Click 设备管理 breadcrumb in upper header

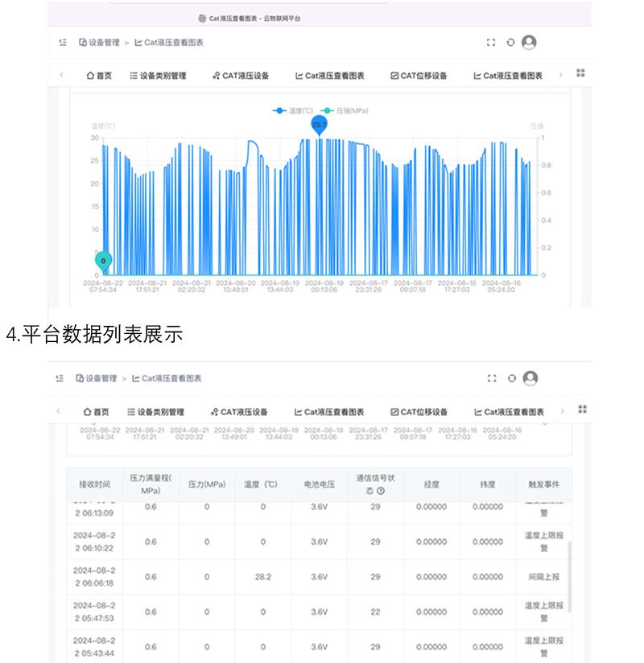point(100,43)
